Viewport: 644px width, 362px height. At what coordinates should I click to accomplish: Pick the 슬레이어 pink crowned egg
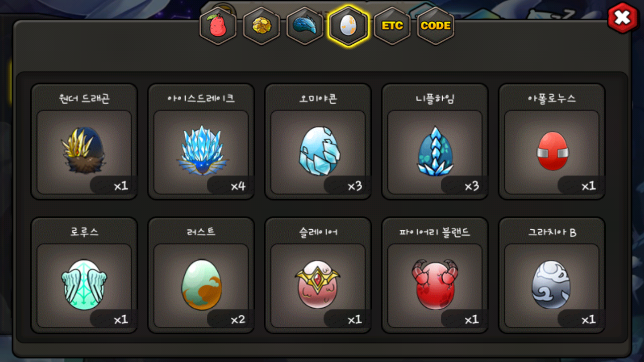coord(317,285)
